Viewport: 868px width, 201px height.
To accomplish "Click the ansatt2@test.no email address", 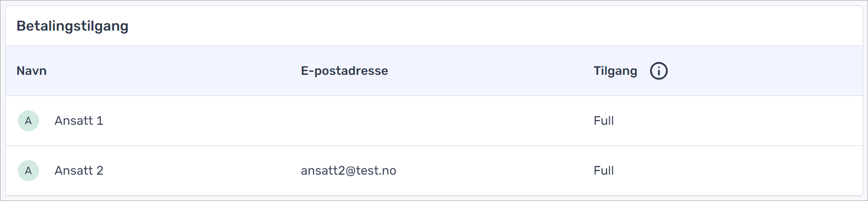I will [x=348, y=171].
